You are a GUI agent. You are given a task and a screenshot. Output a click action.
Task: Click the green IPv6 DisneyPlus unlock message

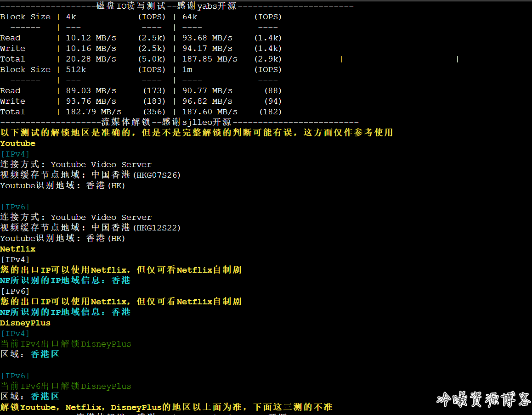click(66, 386)
